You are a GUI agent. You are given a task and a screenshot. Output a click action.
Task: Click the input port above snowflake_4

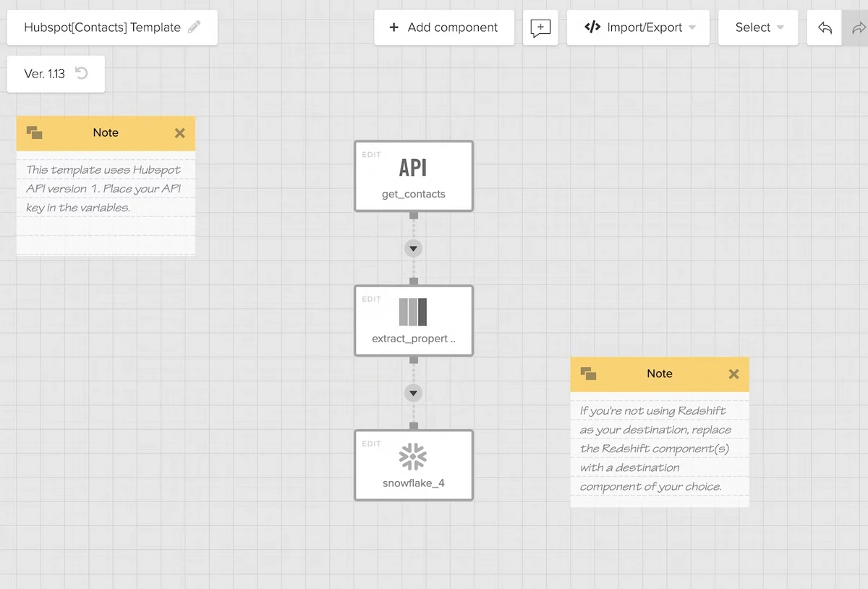414,426
